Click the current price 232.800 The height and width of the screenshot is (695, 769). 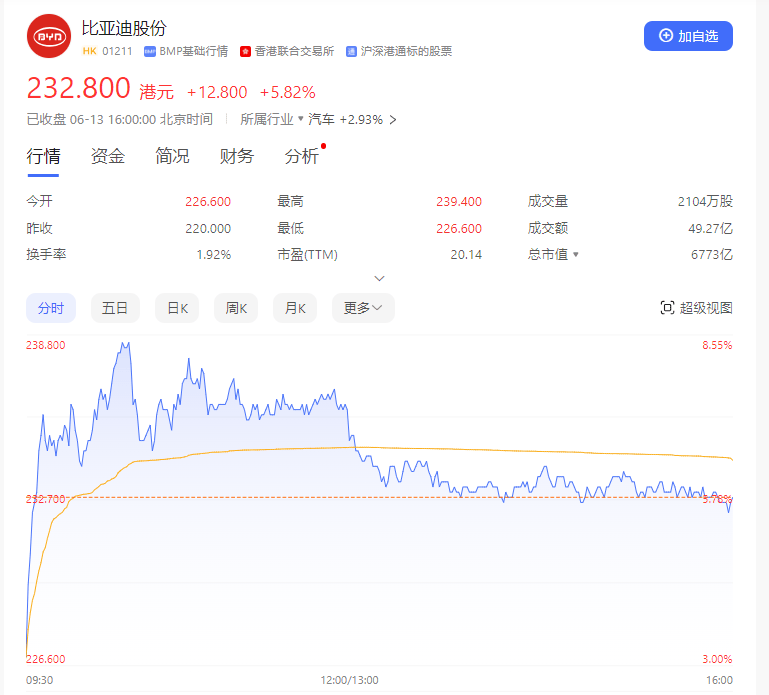point(78,88)
